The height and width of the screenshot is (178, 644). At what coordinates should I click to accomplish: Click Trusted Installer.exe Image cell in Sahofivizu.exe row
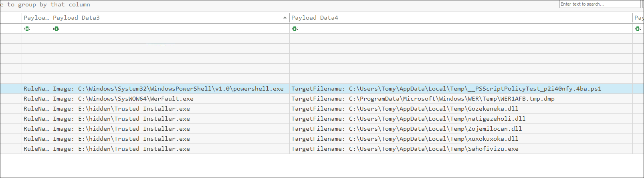tap(170, 149)
